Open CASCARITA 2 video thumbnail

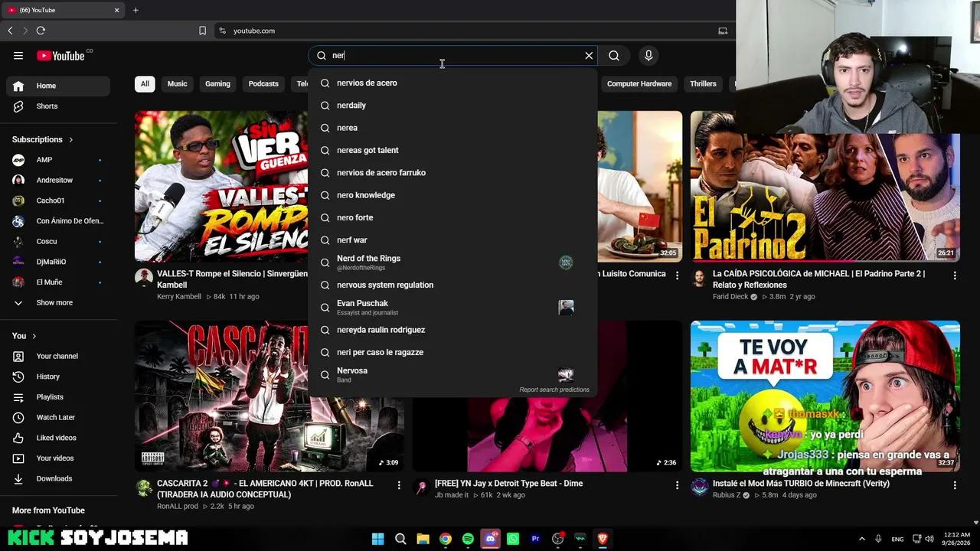tap(269, 396)
